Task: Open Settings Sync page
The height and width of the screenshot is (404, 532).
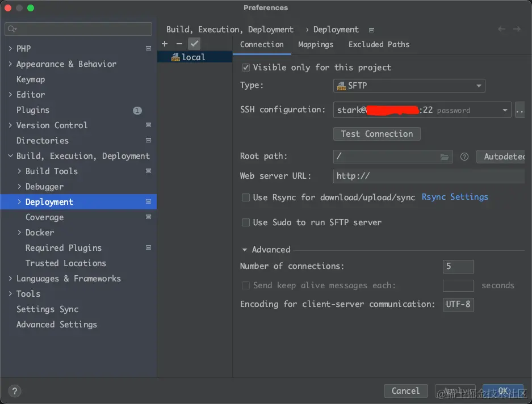Action: (x=47, y=309)
